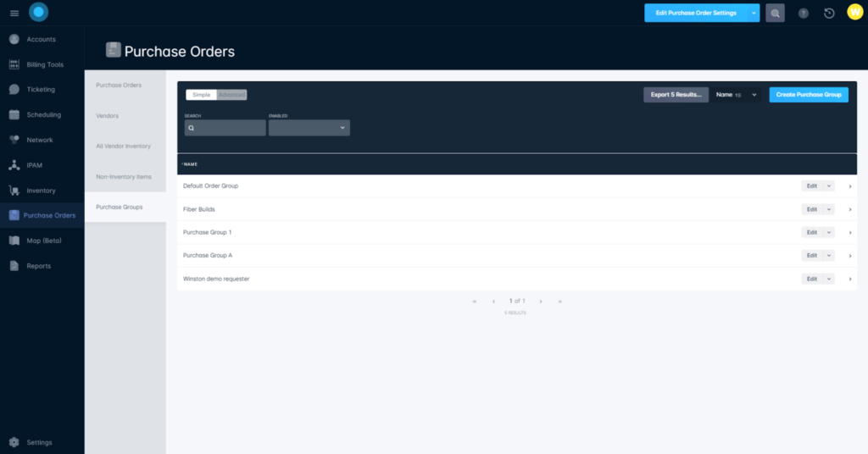Viewport: 868px width, 454px height.
Task: Switch filter mode to Simple
Action: pos(201,95)
